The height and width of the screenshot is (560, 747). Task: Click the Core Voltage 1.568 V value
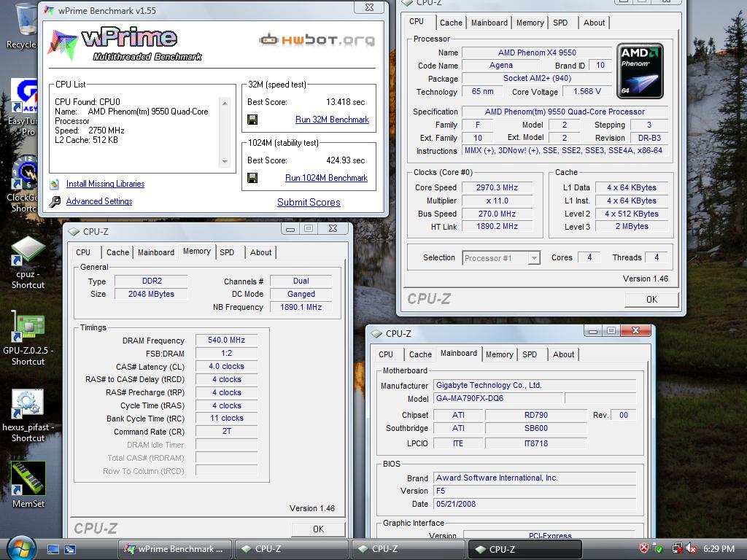click(x=587, y=91)
